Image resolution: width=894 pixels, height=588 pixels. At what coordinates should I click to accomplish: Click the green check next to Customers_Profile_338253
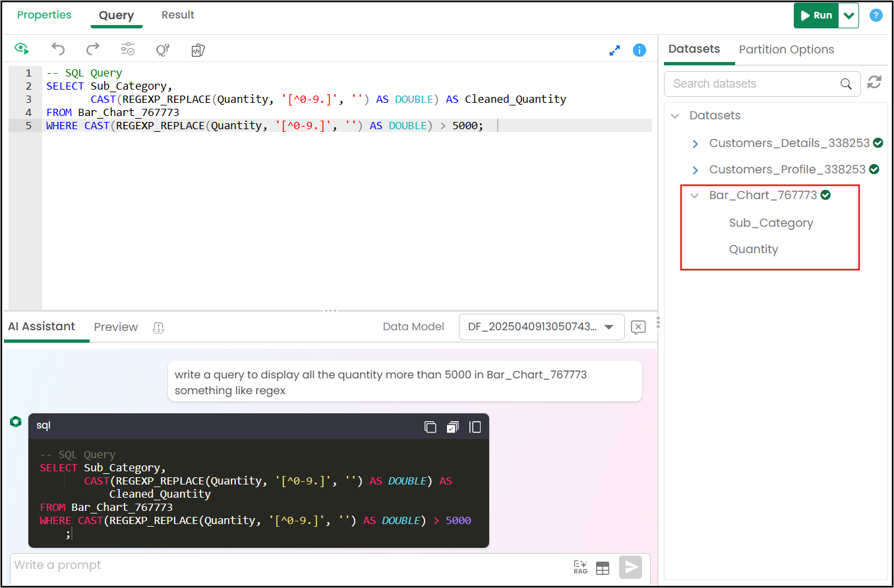(874, 169)
